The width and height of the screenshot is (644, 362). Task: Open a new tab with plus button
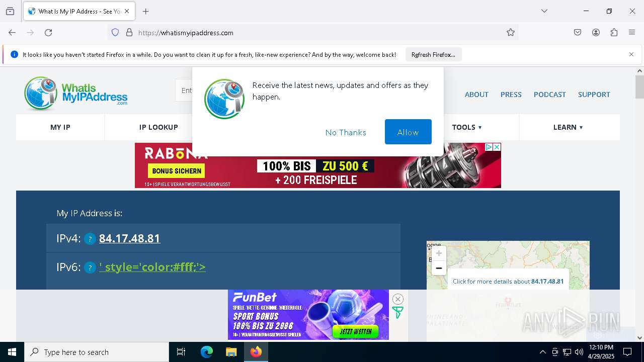coord(145,11)
